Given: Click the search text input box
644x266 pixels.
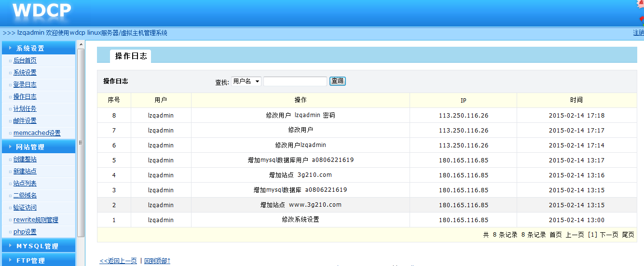Looking at the screenshot, I should 295,81.
